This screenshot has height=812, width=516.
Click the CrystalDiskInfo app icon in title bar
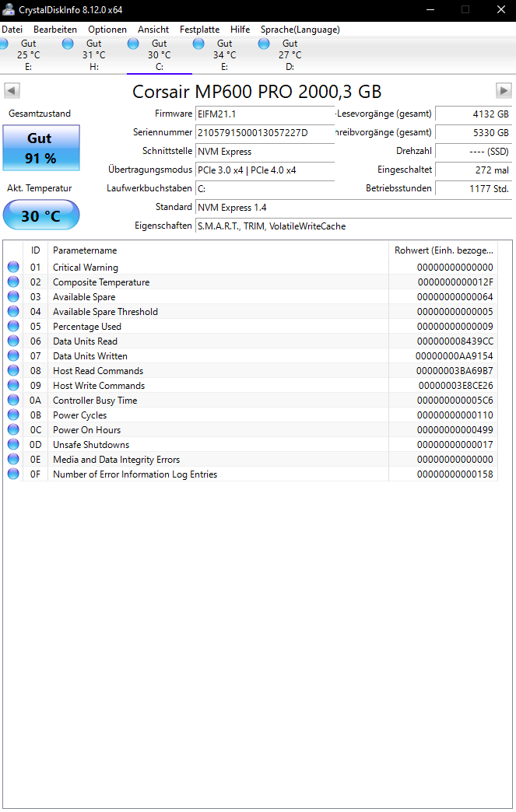9,9
